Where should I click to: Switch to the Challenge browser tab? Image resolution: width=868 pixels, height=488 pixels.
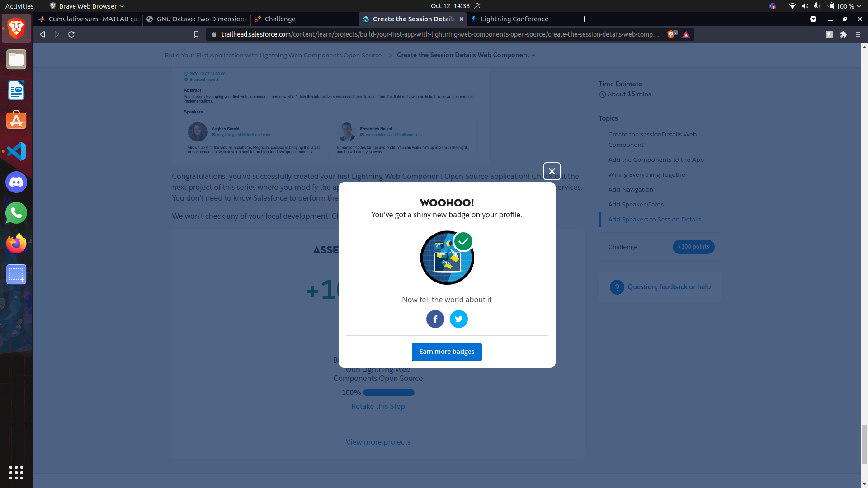pyautogui.click(x=280, y=19)
